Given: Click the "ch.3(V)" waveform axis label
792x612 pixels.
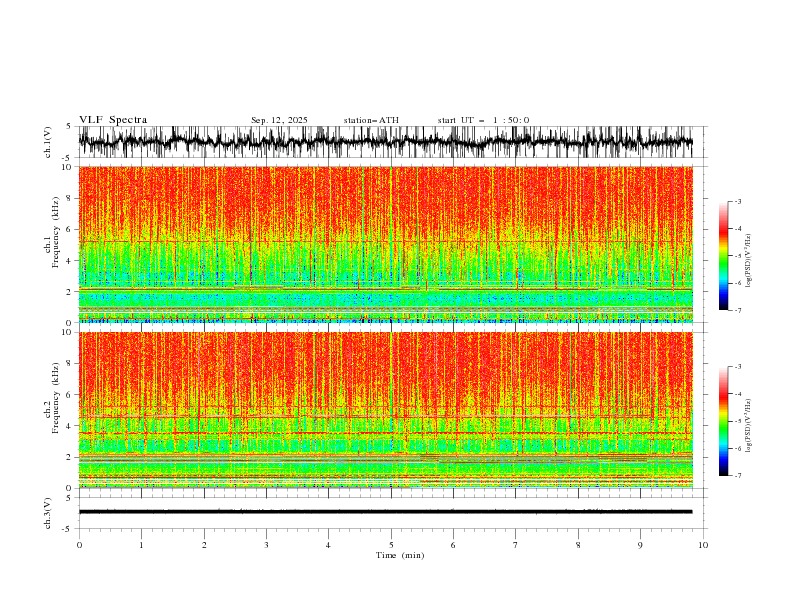Looking at the screenshot, I should pos(48,513).
